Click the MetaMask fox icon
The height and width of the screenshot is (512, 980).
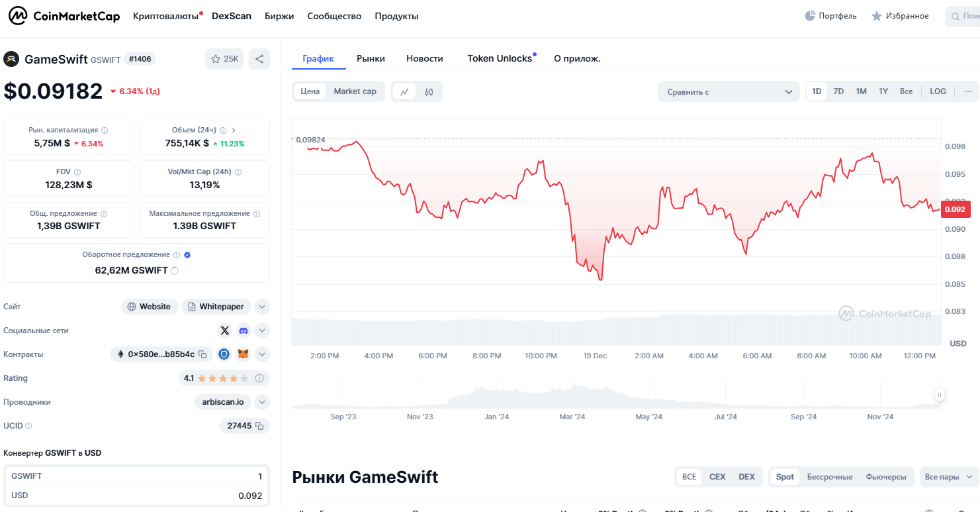244,354
